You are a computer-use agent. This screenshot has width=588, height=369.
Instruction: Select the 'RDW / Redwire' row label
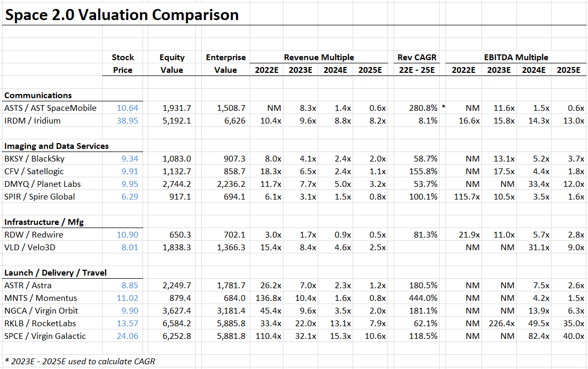(34, 235)
